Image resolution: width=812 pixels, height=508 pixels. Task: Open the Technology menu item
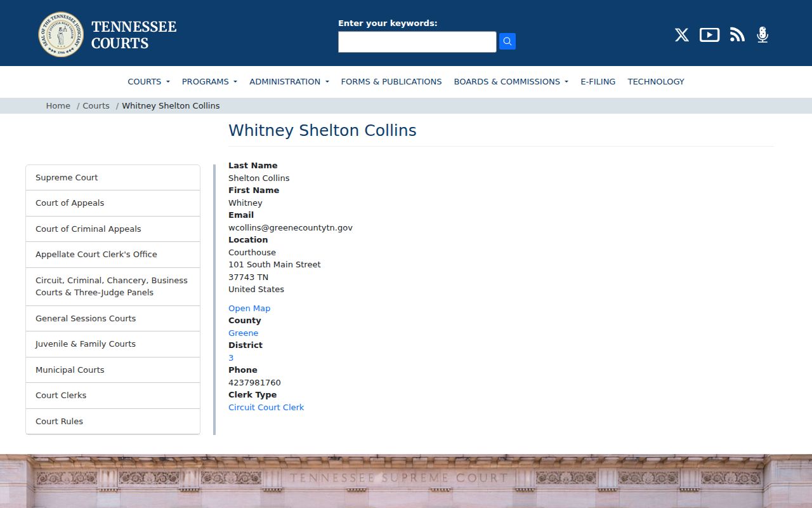(x=656, y=81)
